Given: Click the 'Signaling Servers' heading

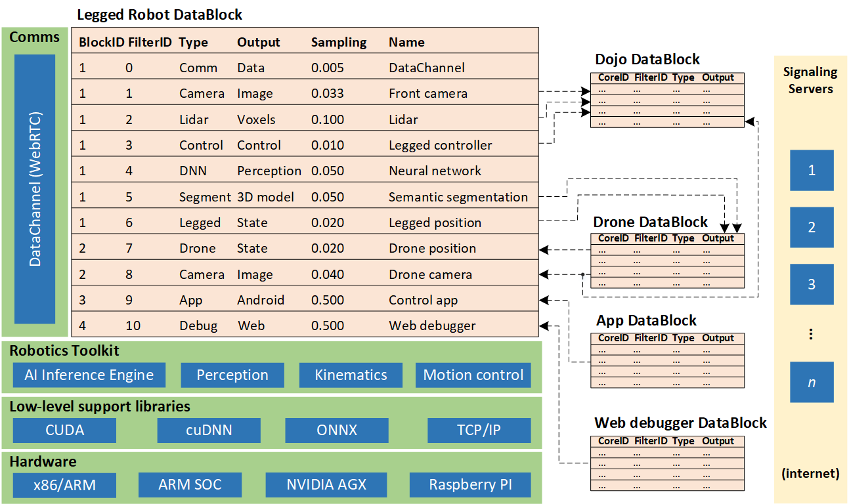Looking at the screenshot, I should click(x=810, y=80).
